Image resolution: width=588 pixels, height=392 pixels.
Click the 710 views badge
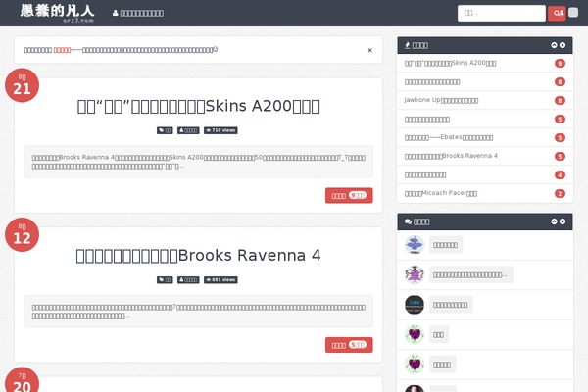click(220, 130)
